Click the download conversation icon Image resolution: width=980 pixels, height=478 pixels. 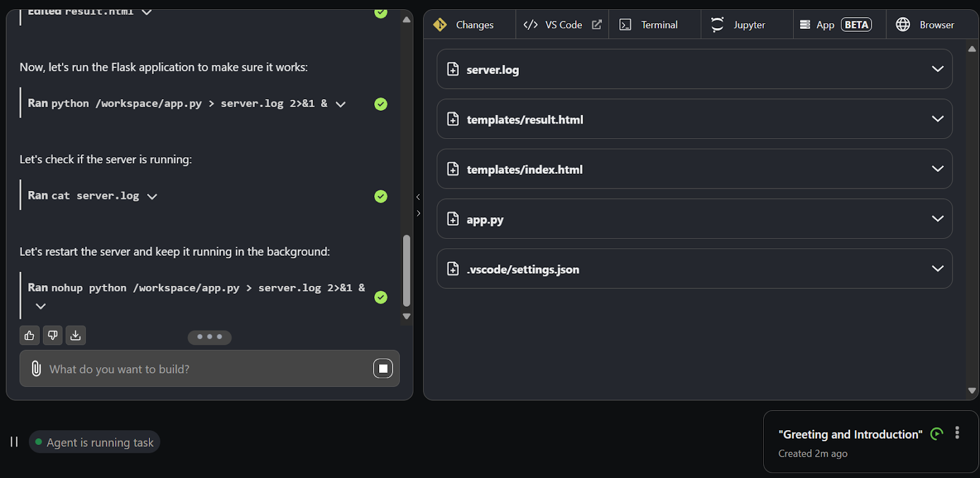(x=75, y=335)
